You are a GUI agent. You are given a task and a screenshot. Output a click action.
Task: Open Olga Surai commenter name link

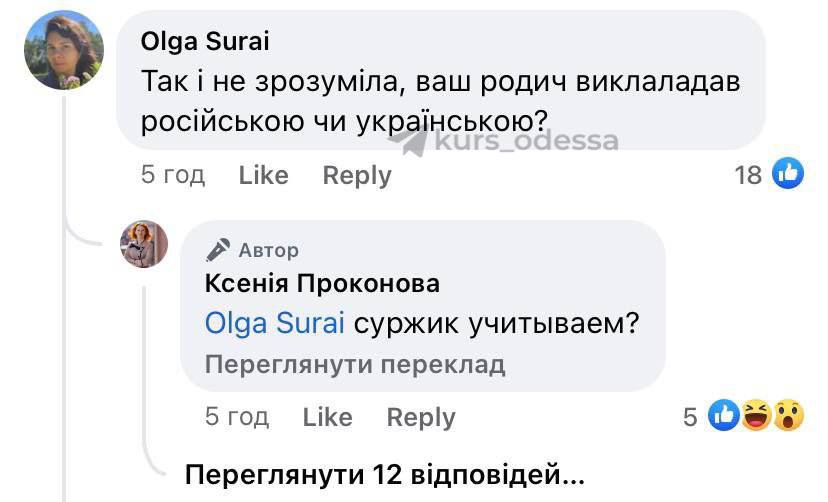pyautogui.click(x=204, y=41)
